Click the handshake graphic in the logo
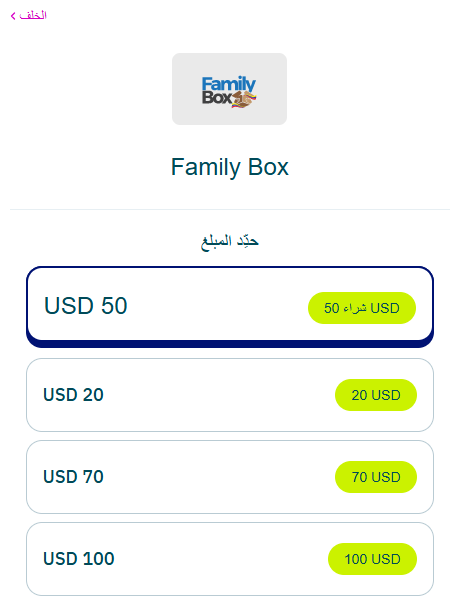This screenshot has width=454, height=609. 244,99
